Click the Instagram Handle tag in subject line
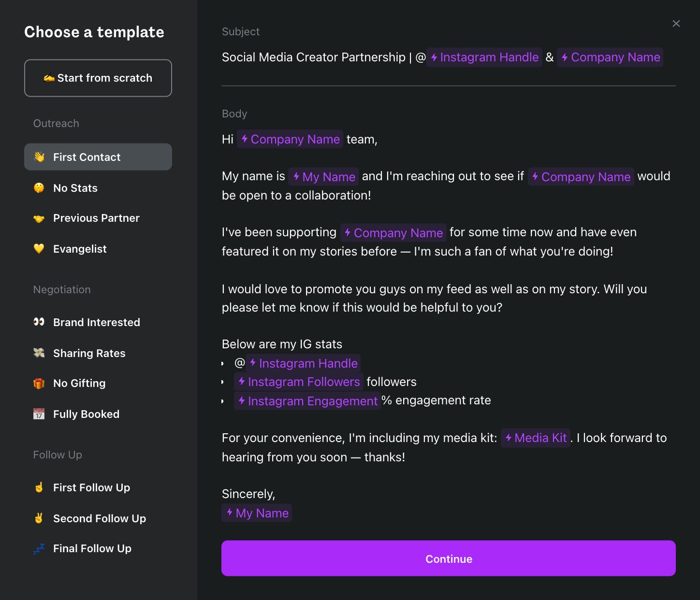The image size is (700, 600). point(484,57)
